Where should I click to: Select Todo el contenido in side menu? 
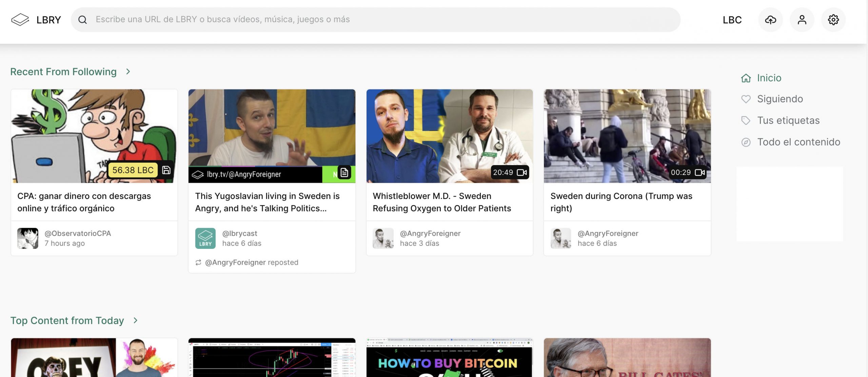(798, 142)
